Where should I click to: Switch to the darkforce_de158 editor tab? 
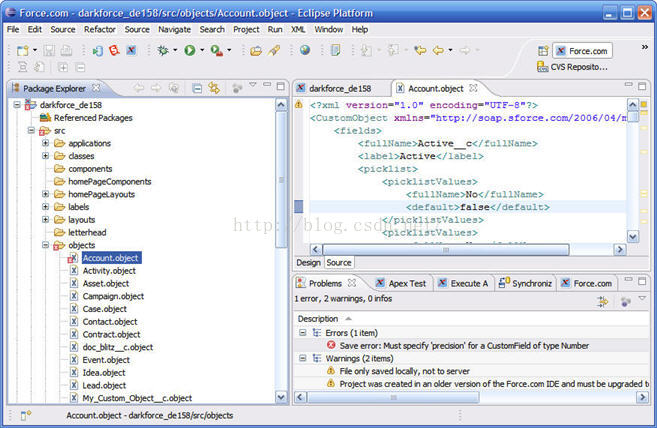click(340, 88)
